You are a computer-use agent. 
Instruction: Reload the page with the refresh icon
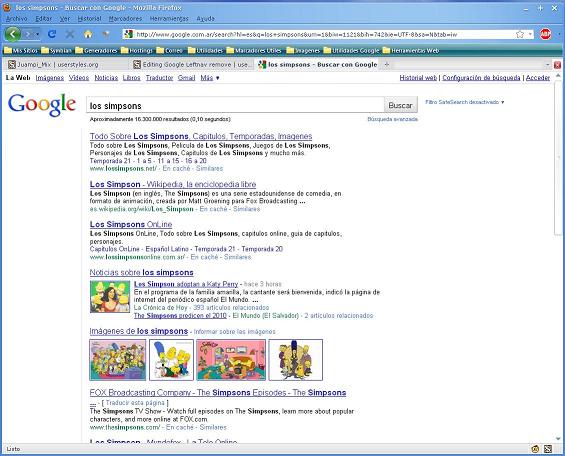(x=52, y=34)
